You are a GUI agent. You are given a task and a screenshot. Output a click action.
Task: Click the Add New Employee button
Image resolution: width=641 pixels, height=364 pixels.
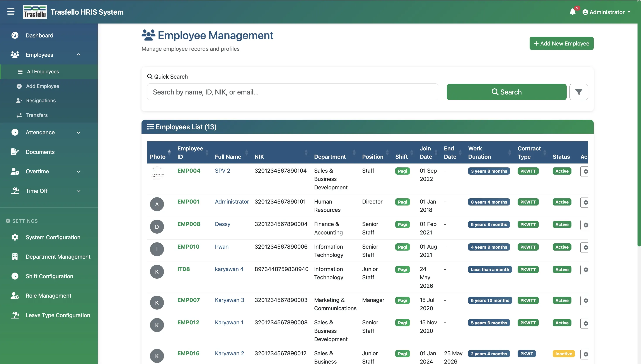561,44
